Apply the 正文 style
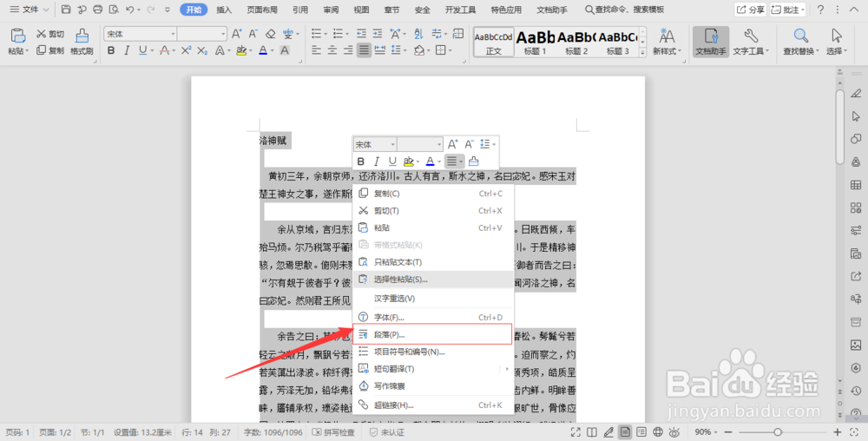Image resolution: width=868 pixels, height=441 pixels. [493, 42]
